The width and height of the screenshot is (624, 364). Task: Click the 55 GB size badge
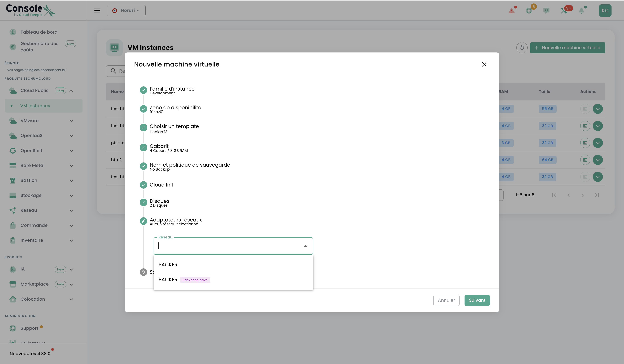click(x=548, y=109)
